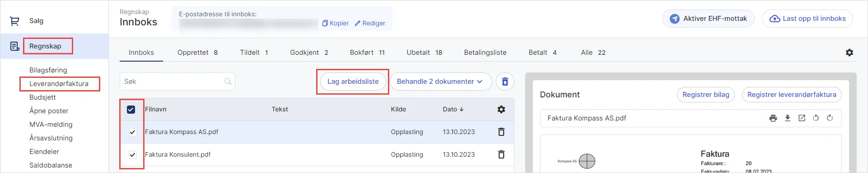The width and height of the screenshot is (868, 173).
Task: Click the Lag arbeidsliste button
Action: (353, 82)
